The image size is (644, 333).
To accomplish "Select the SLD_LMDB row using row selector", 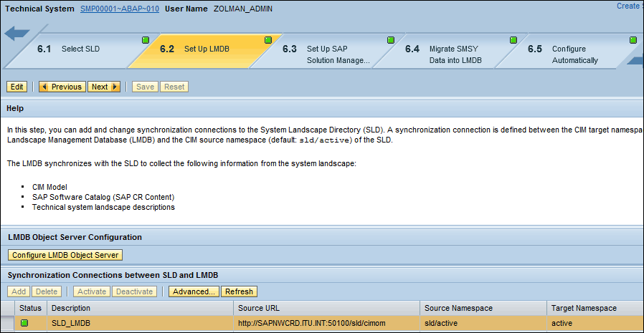I will click(7, 324).
